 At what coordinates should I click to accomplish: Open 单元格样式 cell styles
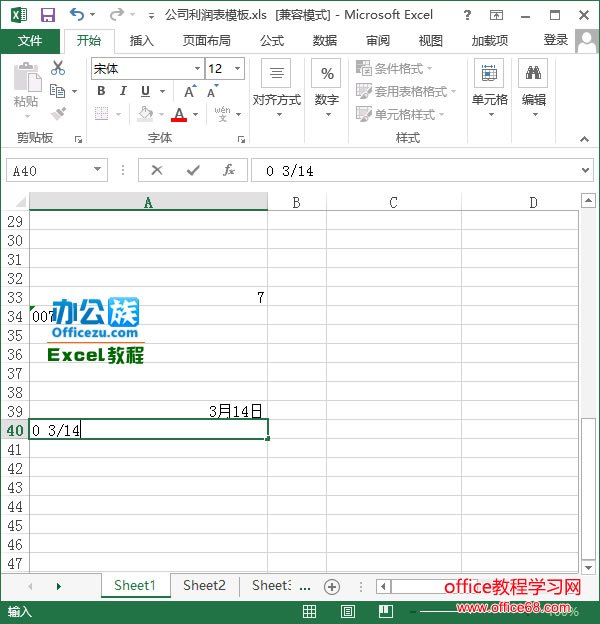point(400,115)
